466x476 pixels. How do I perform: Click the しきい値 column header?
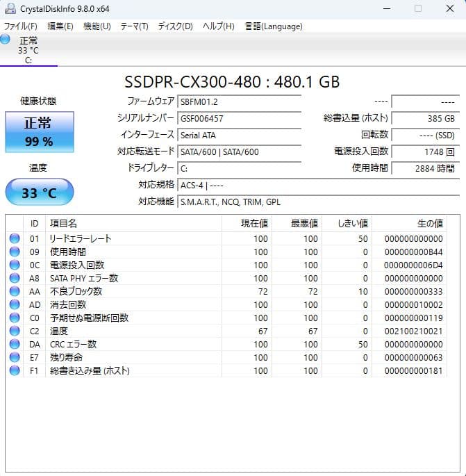point(347,224)
